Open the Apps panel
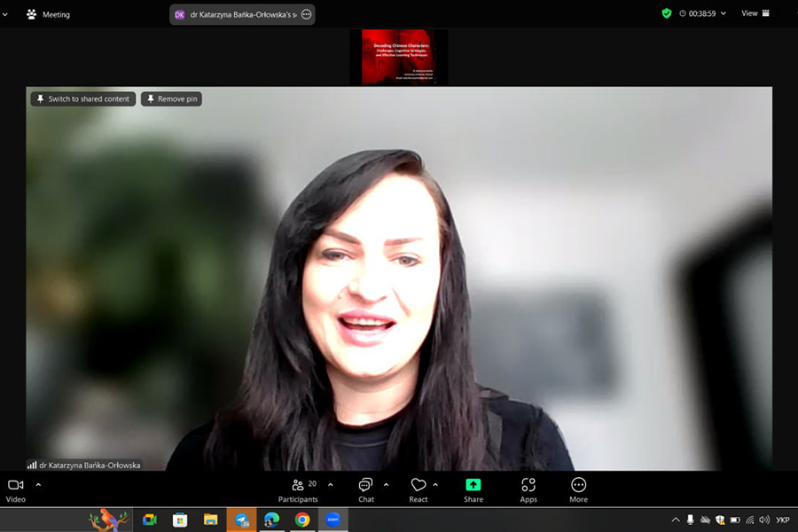This screenshot has height=532, width=798. pyautogui.click(x=528, y=490)
